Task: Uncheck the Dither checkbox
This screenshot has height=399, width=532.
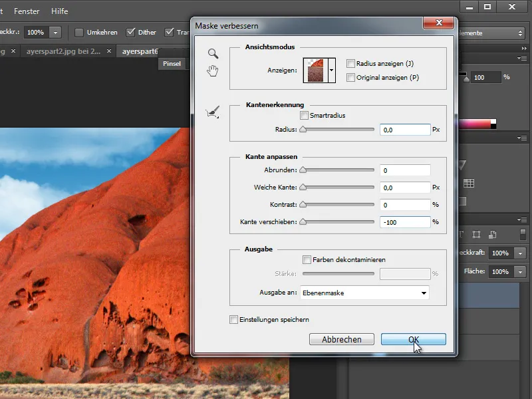Action: pos(130,32)
